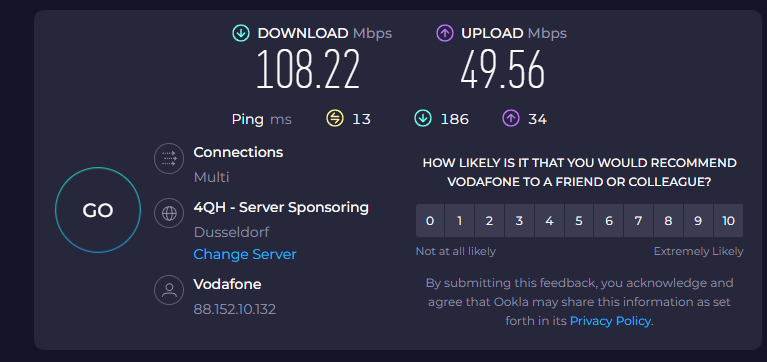Click the yellow idle ping latency icon
The image size is (767, 362).
[x=335, y=119]
